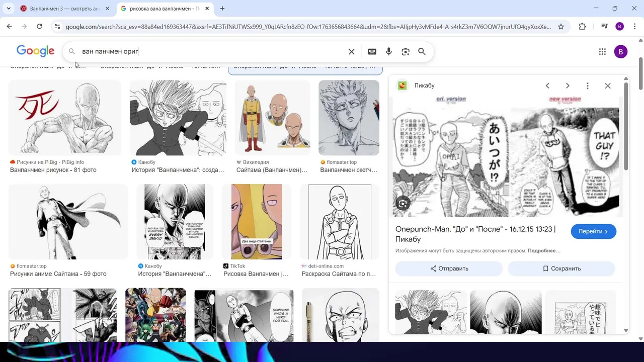Open the Ванпанчмен скетч flomaster.top result
644x362 pixels.
click(349, 170)
